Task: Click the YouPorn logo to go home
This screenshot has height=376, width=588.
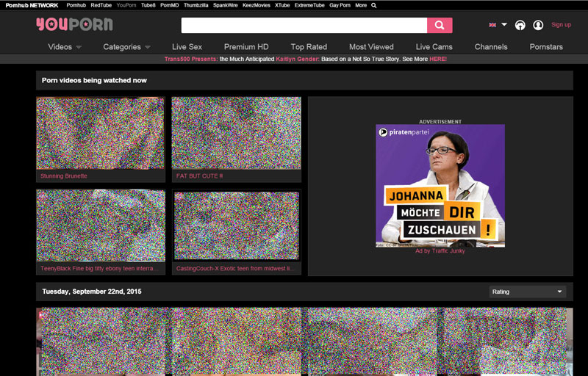Action: [x=74, y=25]
